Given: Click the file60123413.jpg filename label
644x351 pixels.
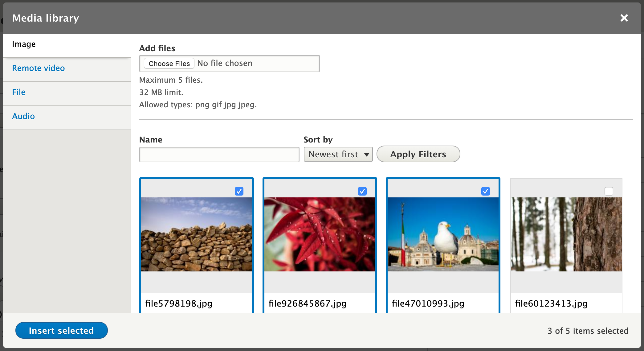Looking at the screenshot, I should click(551, 304).
